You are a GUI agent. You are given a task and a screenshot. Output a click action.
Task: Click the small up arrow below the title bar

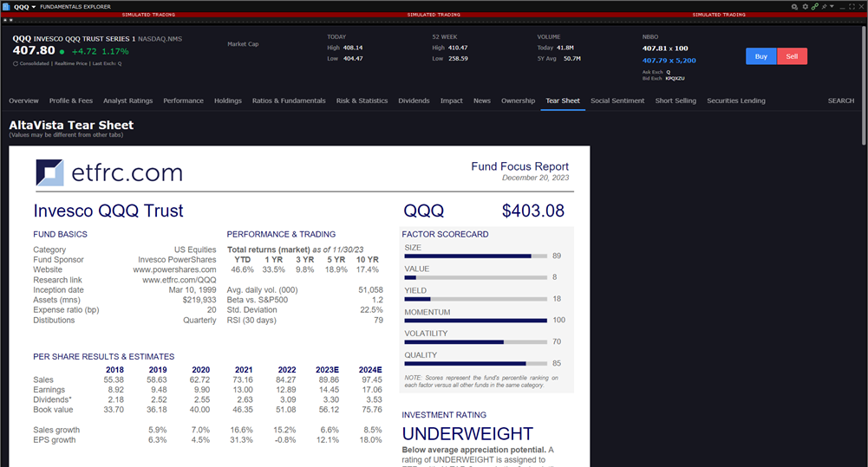5,20
